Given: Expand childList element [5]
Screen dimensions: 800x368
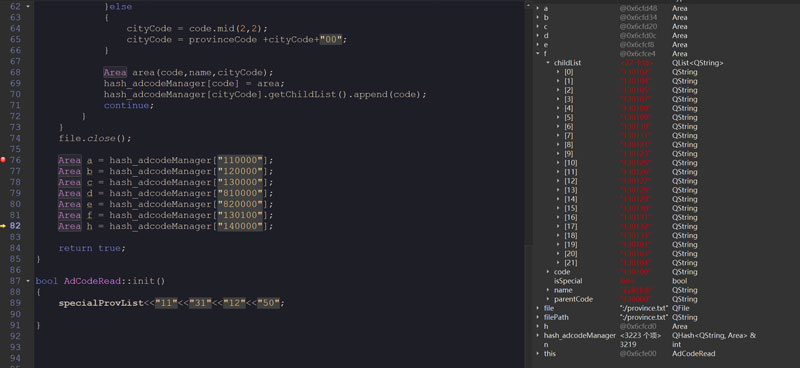Looking at the screenshot, I should pyautogui.click(x=558, y=117).
